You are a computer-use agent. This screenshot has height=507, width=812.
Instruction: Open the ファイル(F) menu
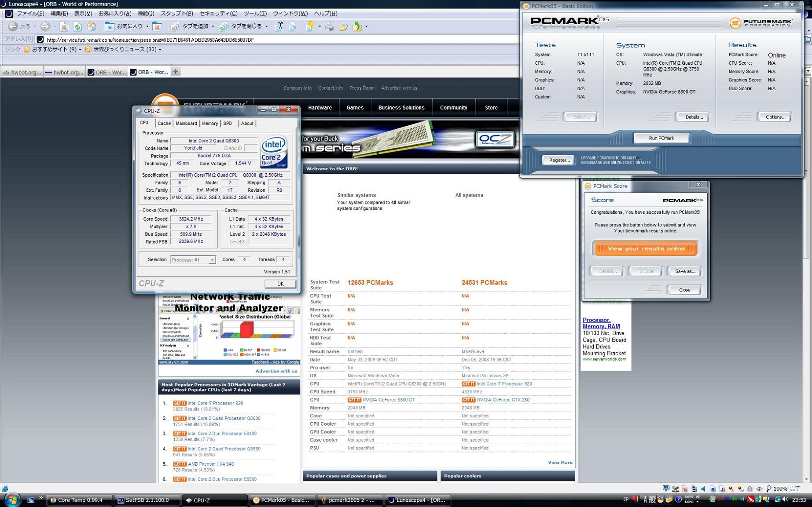(x=30, y=14)
